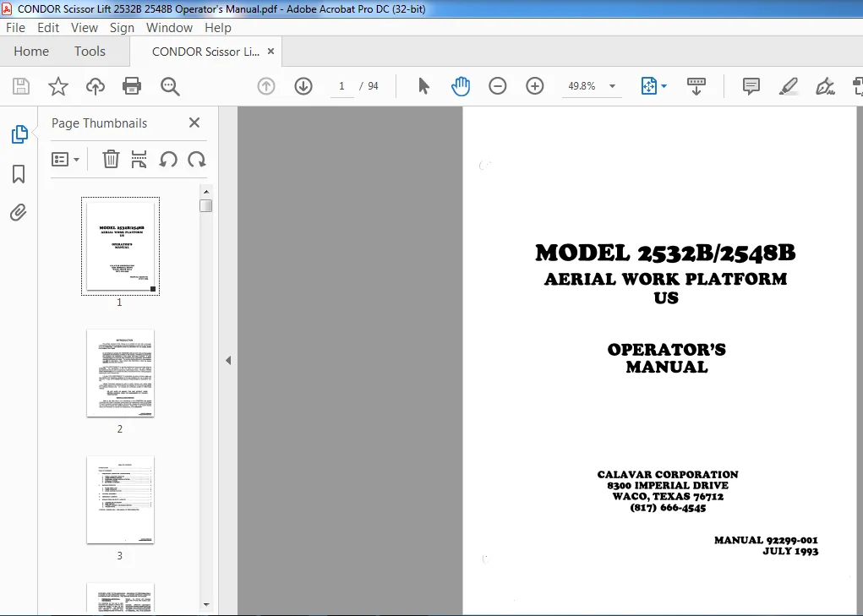Upload file to cloud icon

[96, 86]
